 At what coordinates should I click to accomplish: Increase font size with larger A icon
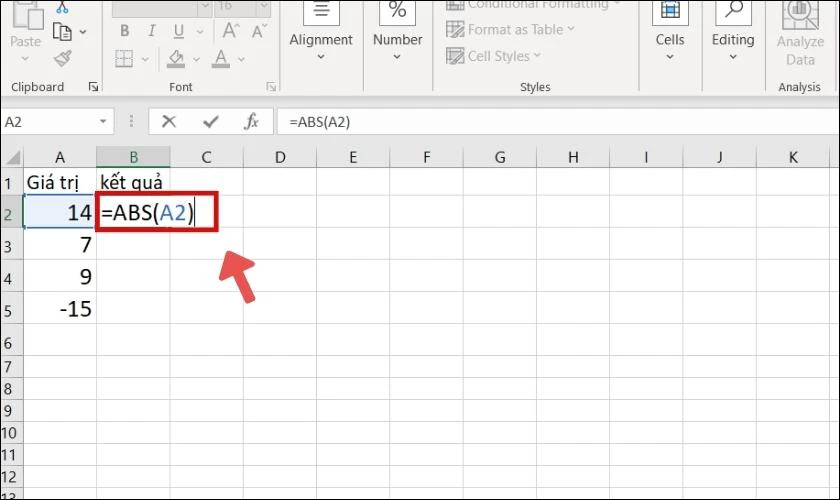pos(231,31)
